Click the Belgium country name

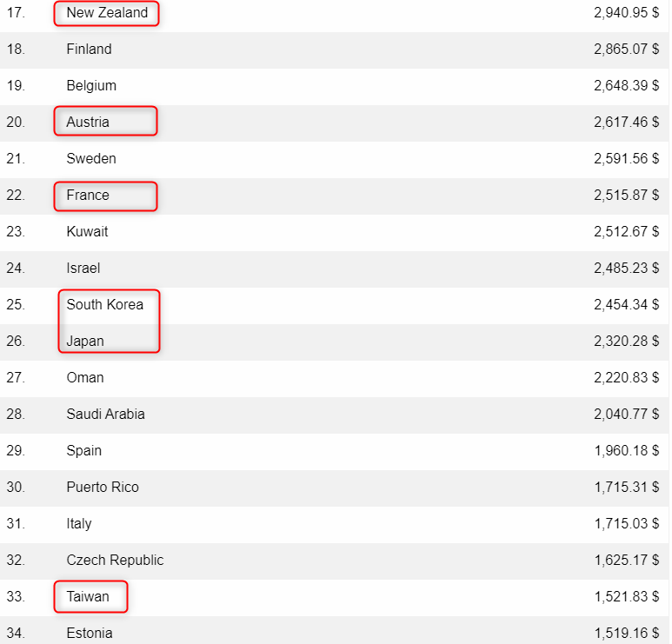(91, 86)
